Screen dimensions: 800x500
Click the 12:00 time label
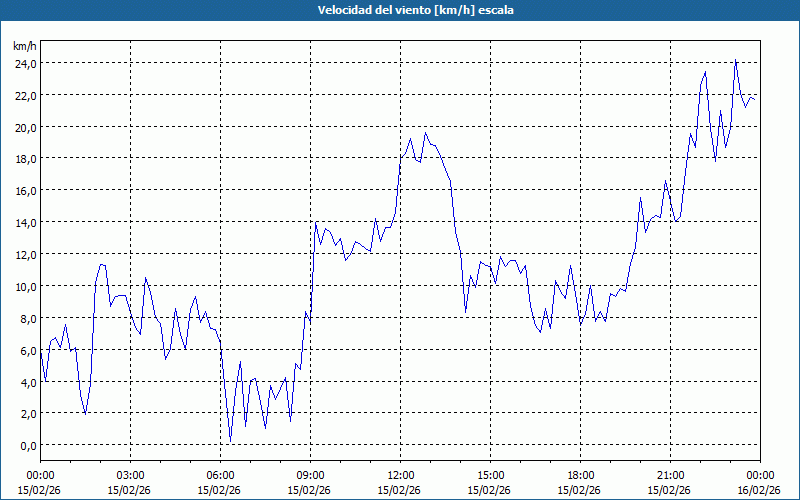pyautogui.click(x=401, y=476)
